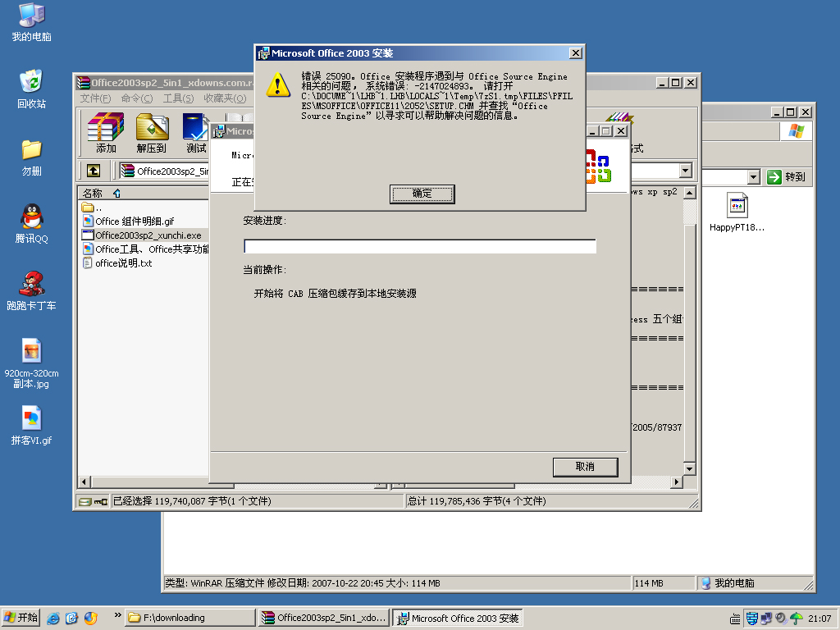Screen dimensions: 840x630
Task: Click Windows flag logo in Explorer window
Action: pyautogui.click(x=796, y=131)
